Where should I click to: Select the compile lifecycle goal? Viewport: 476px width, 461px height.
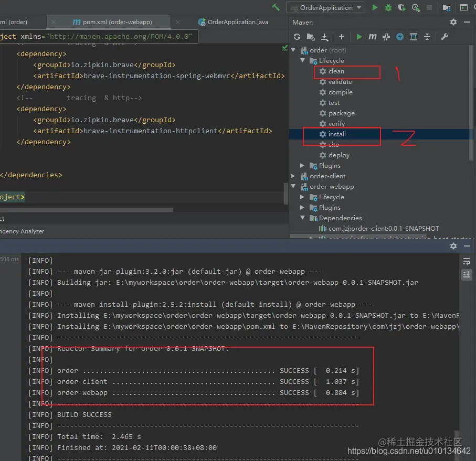coord(336,92)
